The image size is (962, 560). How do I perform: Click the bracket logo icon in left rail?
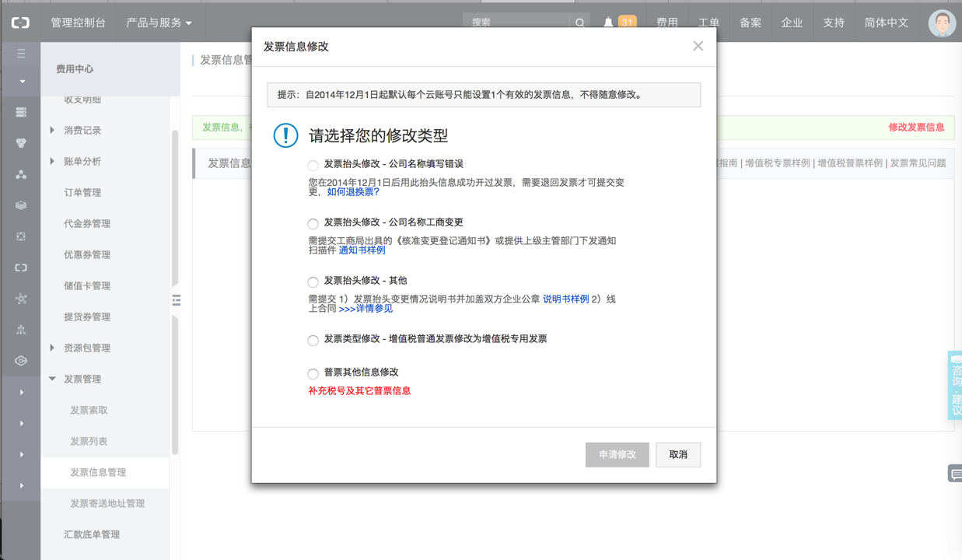click(x=21, y=268)
